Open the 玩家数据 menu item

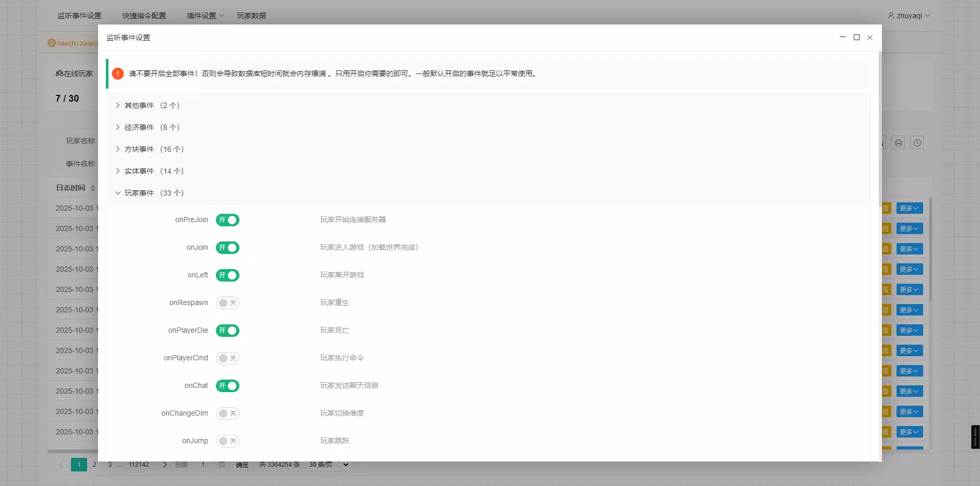251,16
